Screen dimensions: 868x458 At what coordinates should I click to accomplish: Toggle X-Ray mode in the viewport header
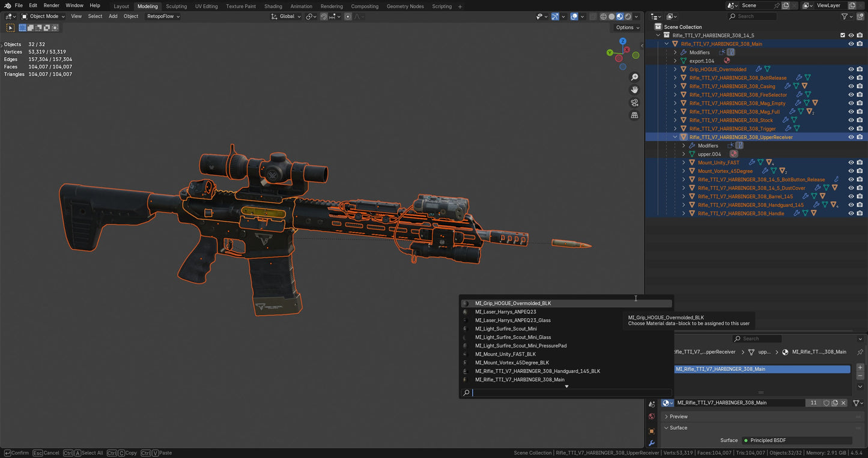tap(593, 16)
